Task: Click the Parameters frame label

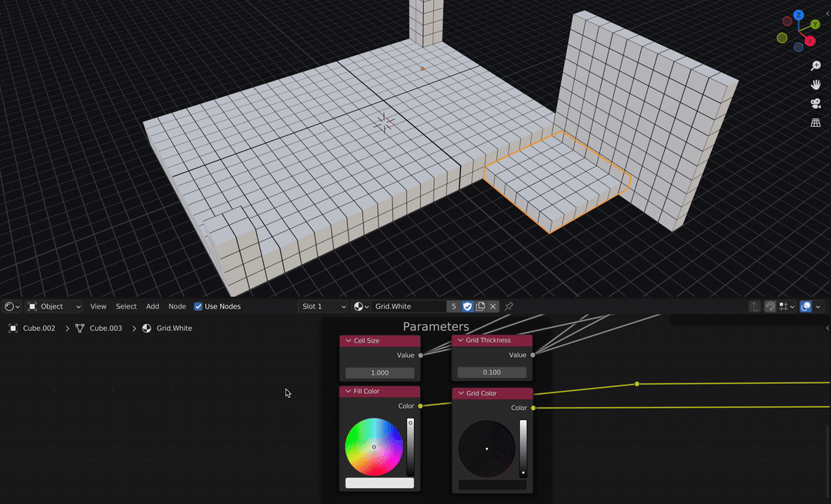Action: 436,326
